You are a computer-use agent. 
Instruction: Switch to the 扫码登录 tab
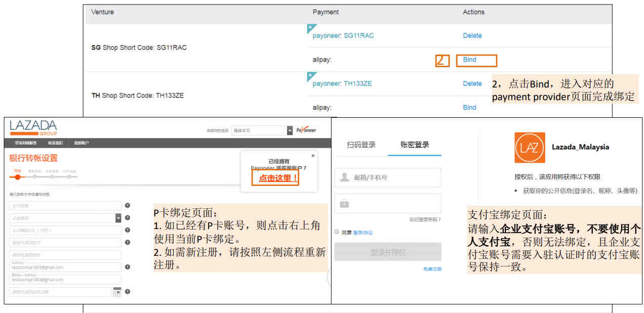(361, 145)
